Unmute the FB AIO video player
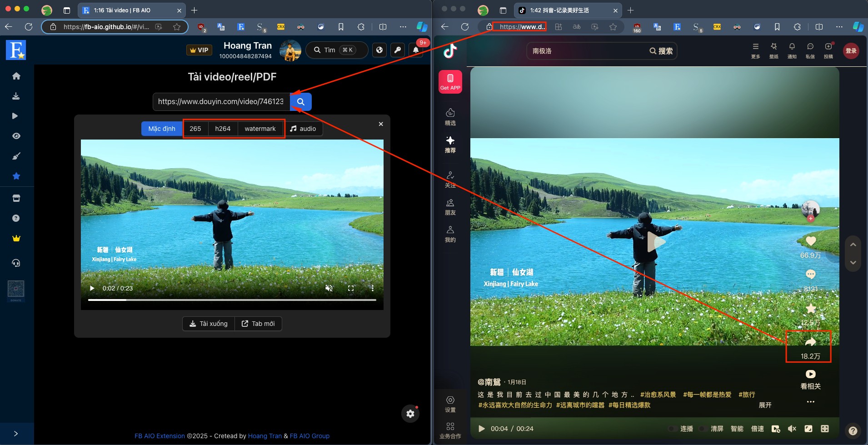The image size is (868, 445). tap(329, 288)
